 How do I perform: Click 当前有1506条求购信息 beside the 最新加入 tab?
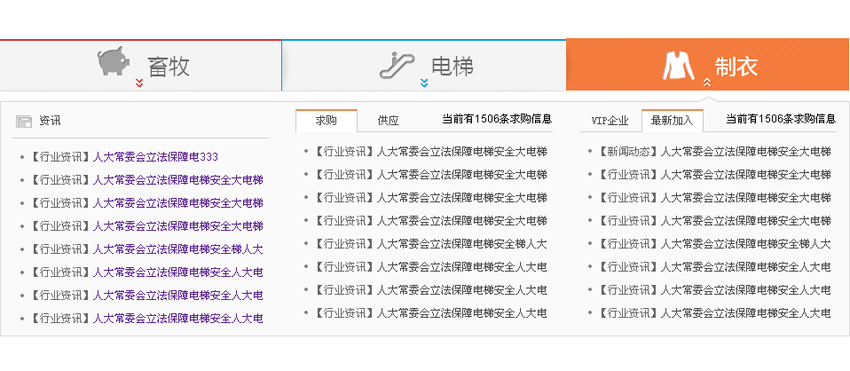[x=781, y=119]
